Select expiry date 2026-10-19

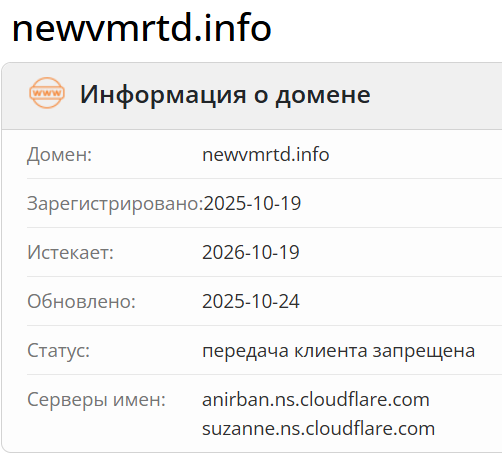(x=251, y=252)
